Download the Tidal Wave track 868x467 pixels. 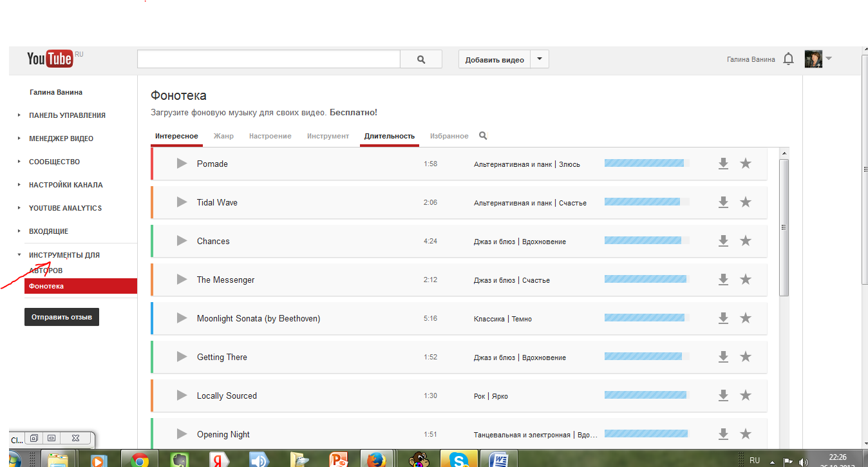click(x=723, y=202)
